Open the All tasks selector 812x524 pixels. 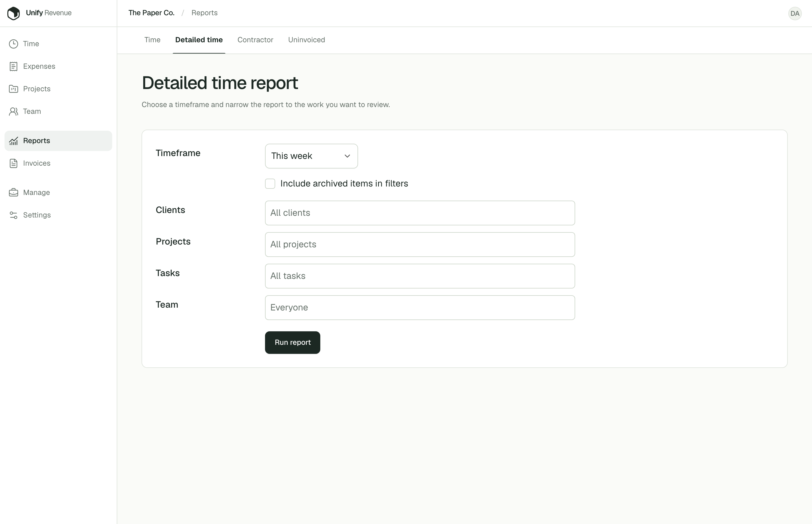pyautogui.click(x=420, y=276)
